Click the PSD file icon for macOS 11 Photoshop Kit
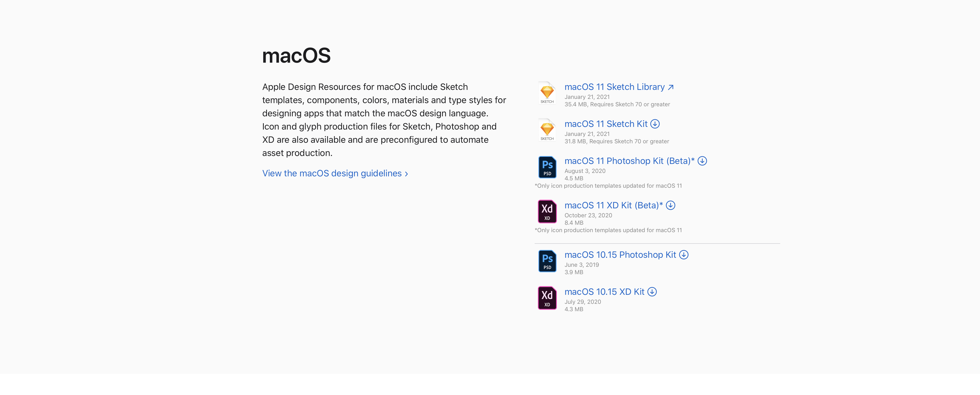 [x=547, y=167]
